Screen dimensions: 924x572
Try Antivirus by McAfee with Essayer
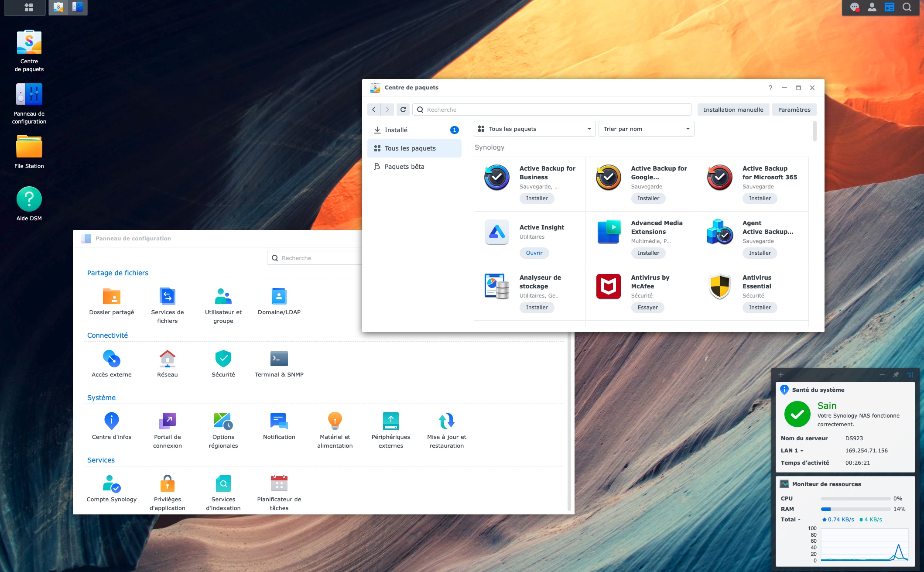[x=648, y=307]
